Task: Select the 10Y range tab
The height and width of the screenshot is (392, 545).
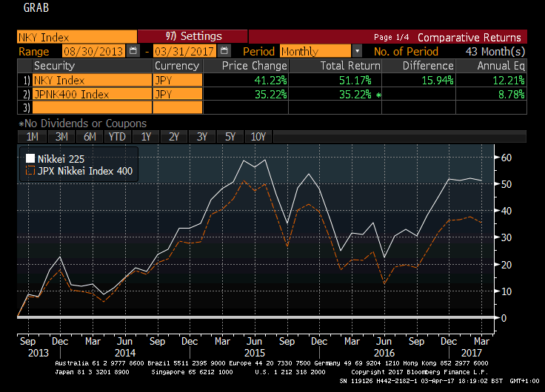Action: tap(258, 137)
